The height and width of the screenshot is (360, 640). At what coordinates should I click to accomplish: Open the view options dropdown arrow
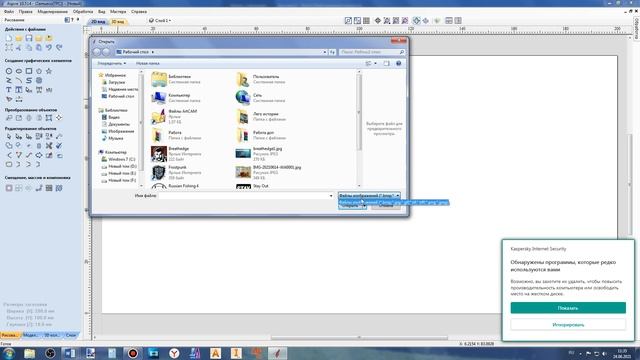click(376, 64)
